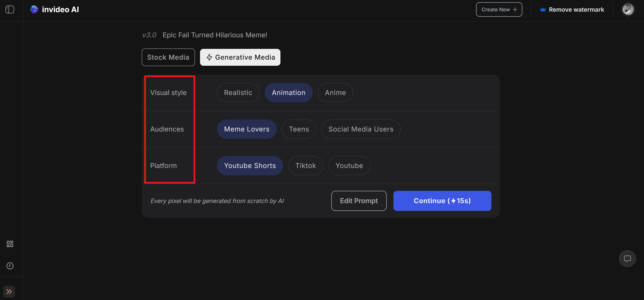Choose Teens as the audience
This screenshot has height=300, width=644.
point(299,129)
